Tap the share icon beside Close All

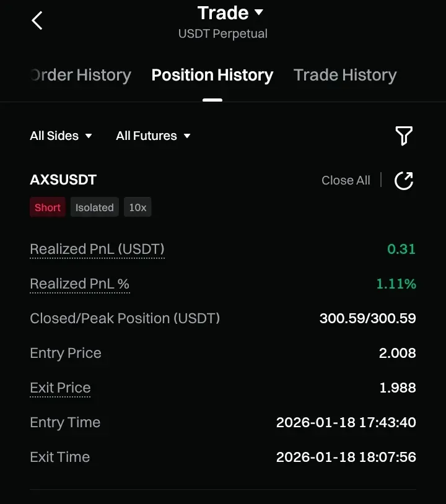pyautogui.click(x=404, y=181)
